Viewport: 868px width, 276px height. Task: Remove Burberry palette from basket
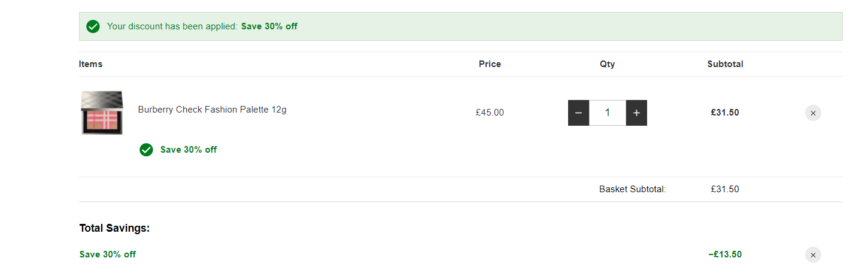(813, 113)
